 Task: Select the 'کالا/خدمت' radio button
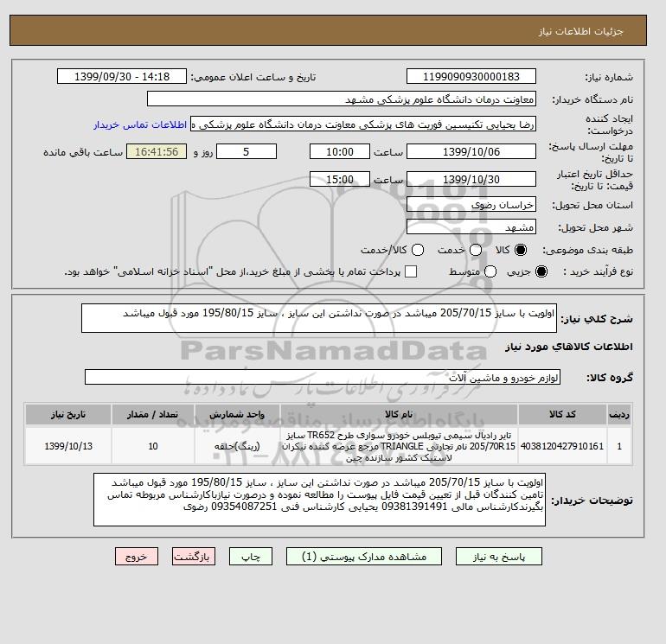point(418,250)
